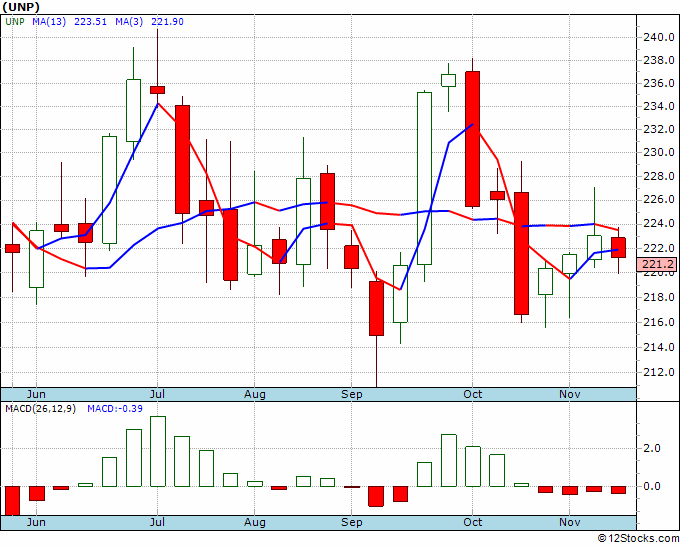Viewport: 680px width, 546px height.
Task: Click the 240.0 price axis label
Action: [x=658, y=37]
